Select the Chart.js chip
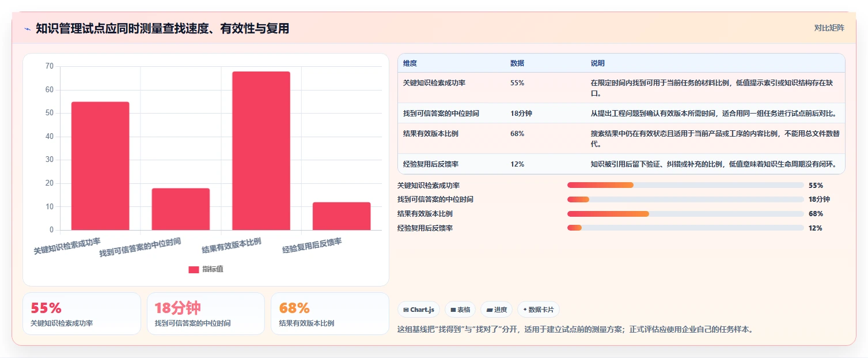Image resolution: width=868 pixels, height=358 pixels. pos(419,310)
